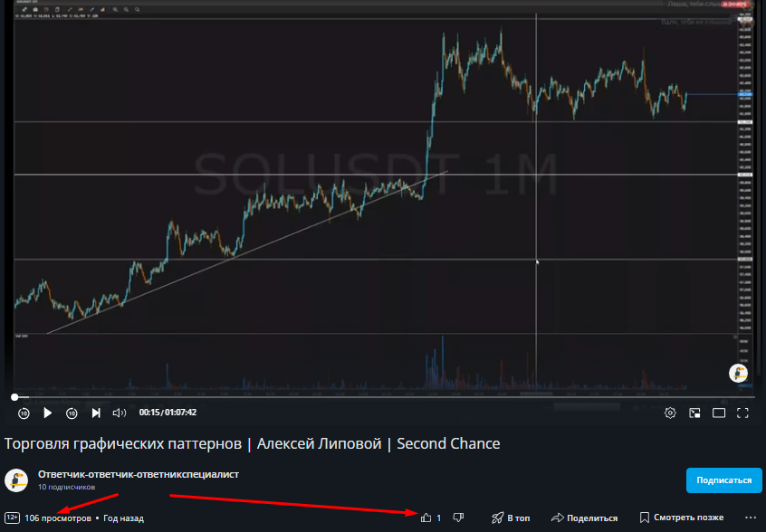Subscribe with the 'Подписаться' button

point(723,480)
